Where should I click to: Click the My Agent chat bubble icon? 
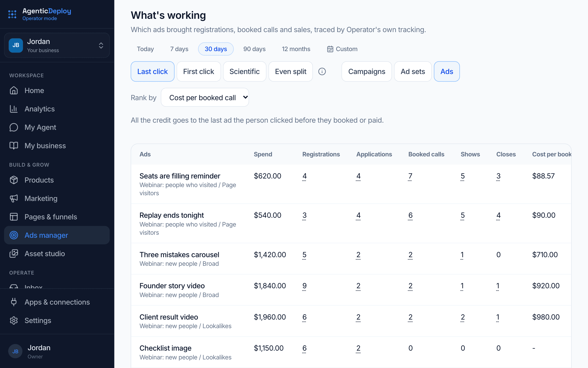14,127
